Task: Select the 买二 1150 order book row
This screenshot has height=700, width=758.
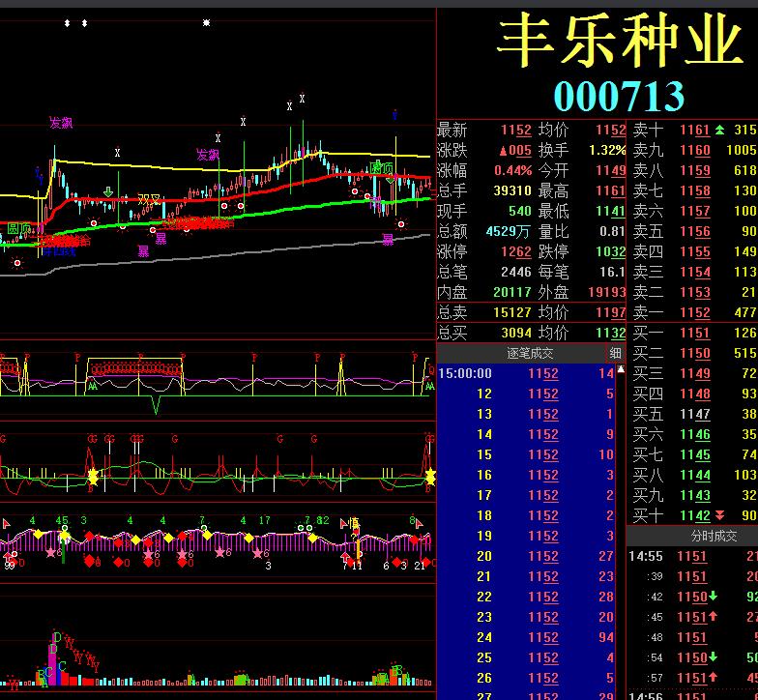Action: [x=692, y=354]
